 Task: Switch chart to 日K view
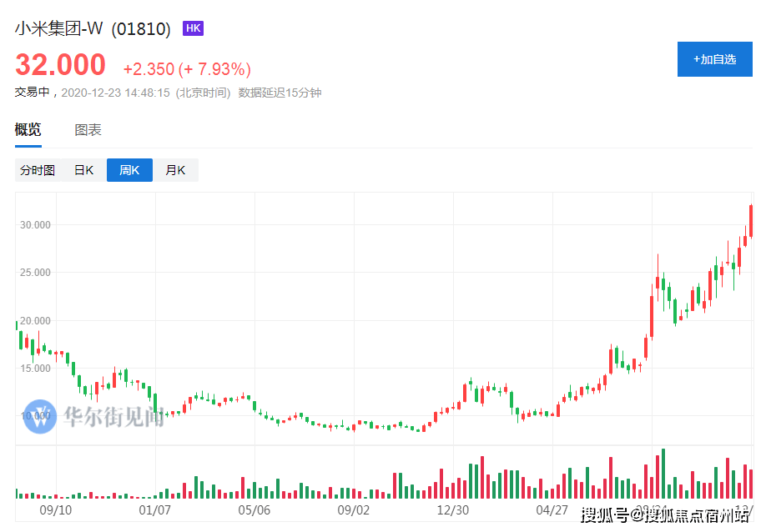click(x=83, y=170)
